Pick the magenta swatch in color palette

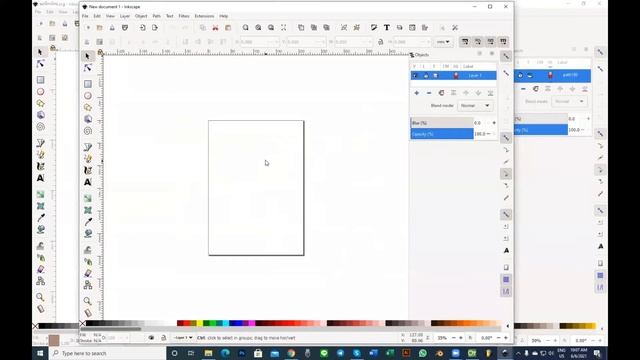tap(252, 323)
